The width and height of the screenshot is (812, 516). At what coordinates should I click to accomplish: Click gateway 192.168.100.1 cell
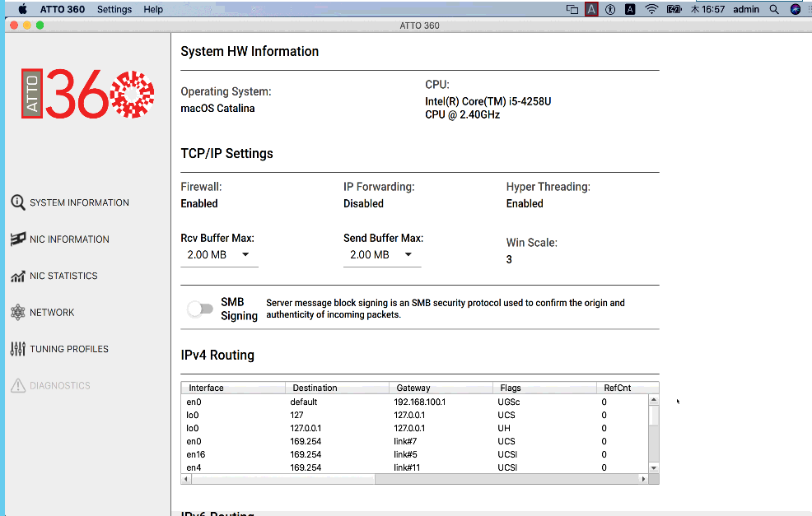pyautogui.click(x=419, y=402)
